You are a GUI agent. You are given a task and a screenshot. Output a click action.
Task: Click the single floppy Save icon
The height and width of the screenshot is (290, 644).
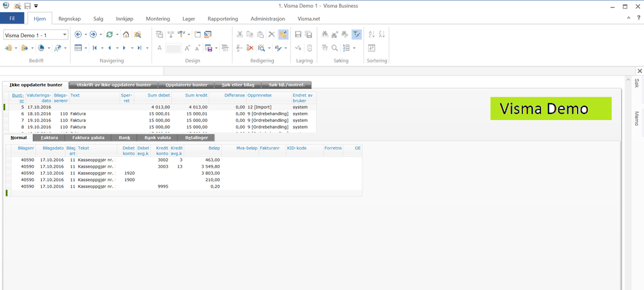coord(298,35)
